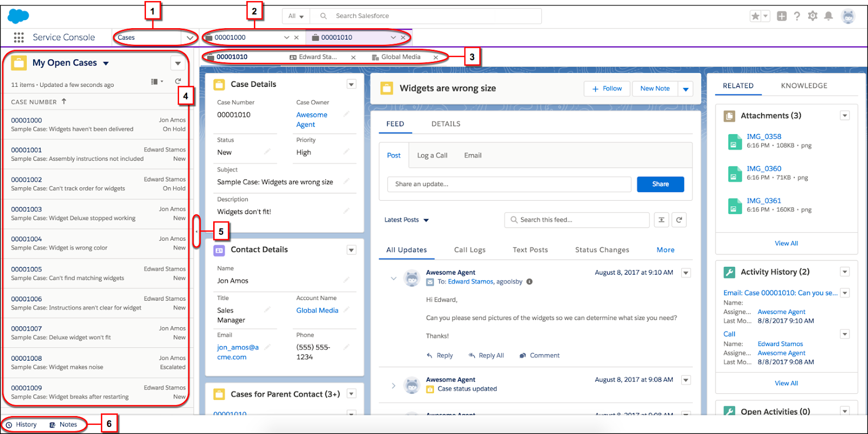
Task: Close the 00001010 workspace tab
Action: 403,37
